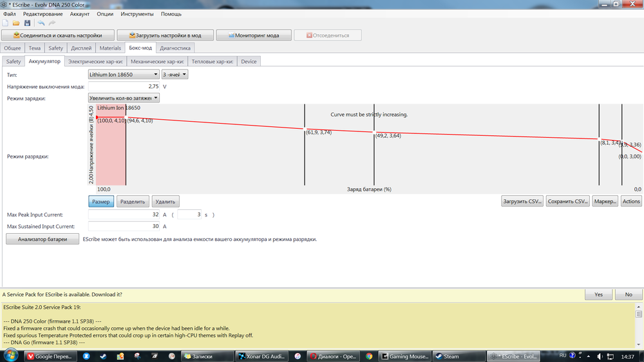
Task: Click the Разделить button
Action: click(133, 202)
